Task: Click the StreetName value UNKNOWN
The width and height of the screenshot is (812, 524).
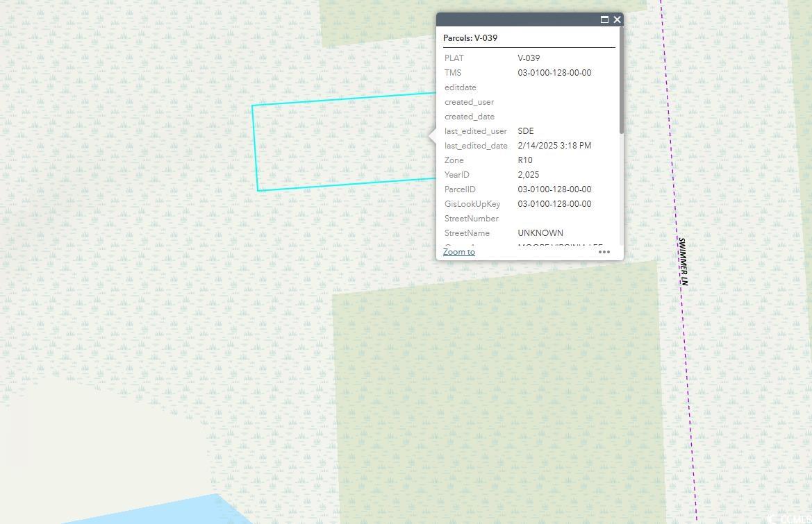Action: [540, 233]
